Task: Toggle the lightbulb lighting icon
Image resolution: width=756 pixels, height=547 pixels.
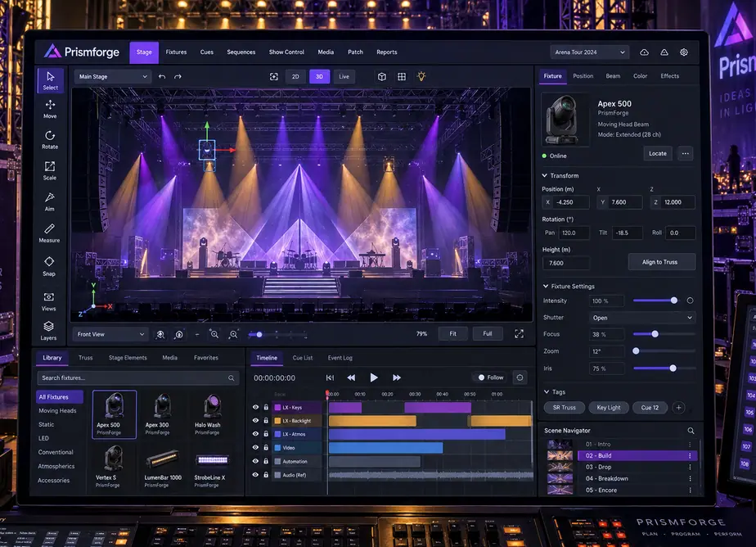Action: click(x=421, y=76)
